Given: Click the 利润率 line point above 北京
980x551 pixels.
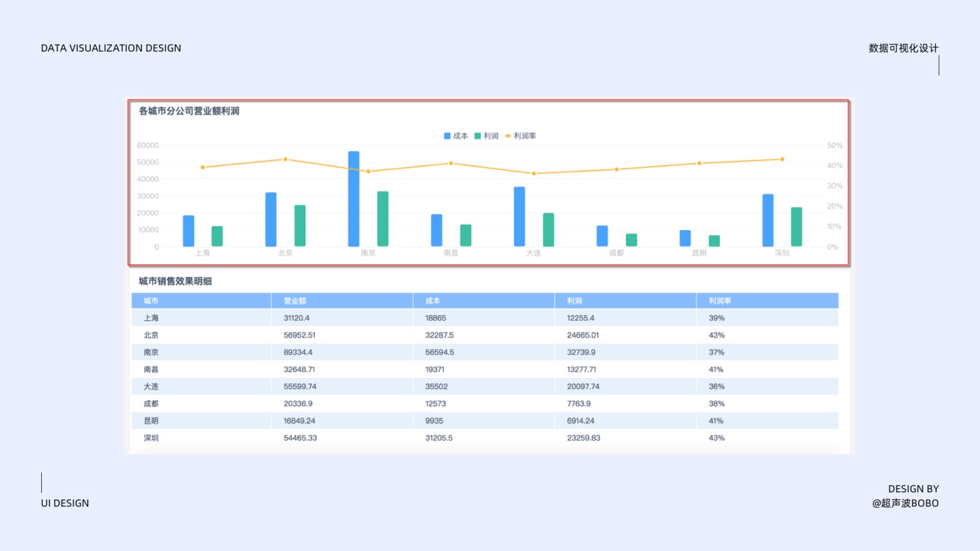Looking at the screenshot, I should [286, 159].
